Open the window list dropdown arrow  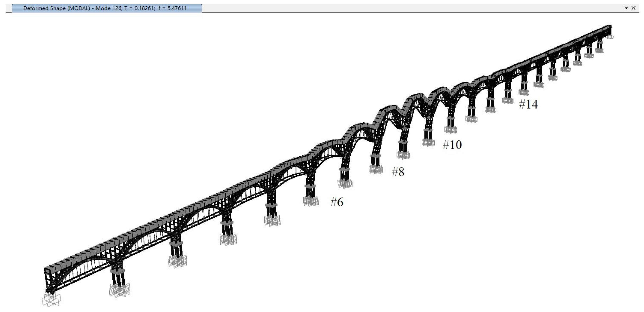[x=626, y=8]
